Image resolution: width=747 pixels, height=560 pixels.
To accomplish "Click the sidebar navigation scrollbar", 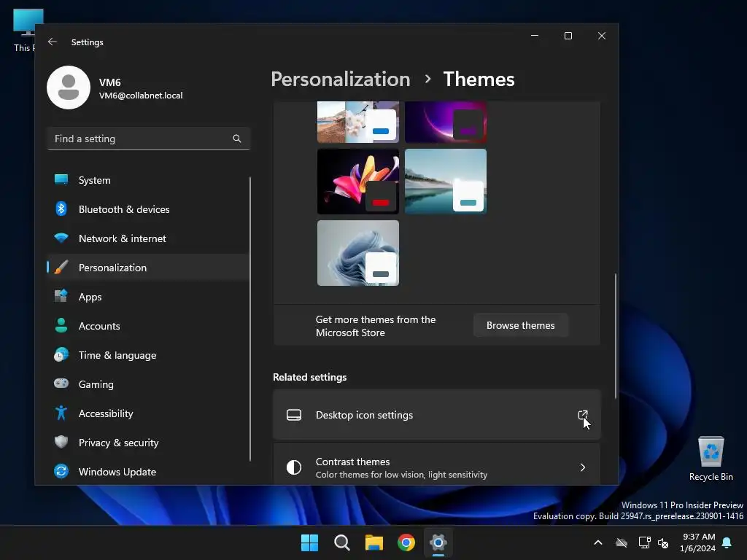I will pyautogui.click(x=250, y=319).
